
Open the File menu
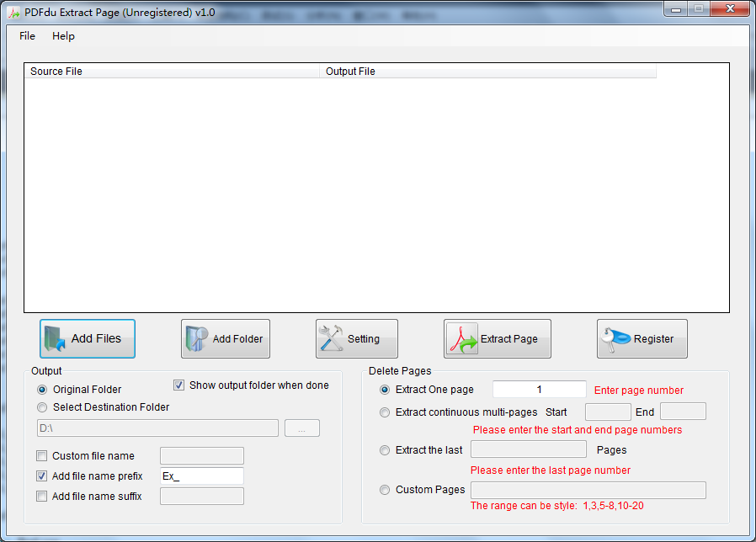click(x=27, y=36)
